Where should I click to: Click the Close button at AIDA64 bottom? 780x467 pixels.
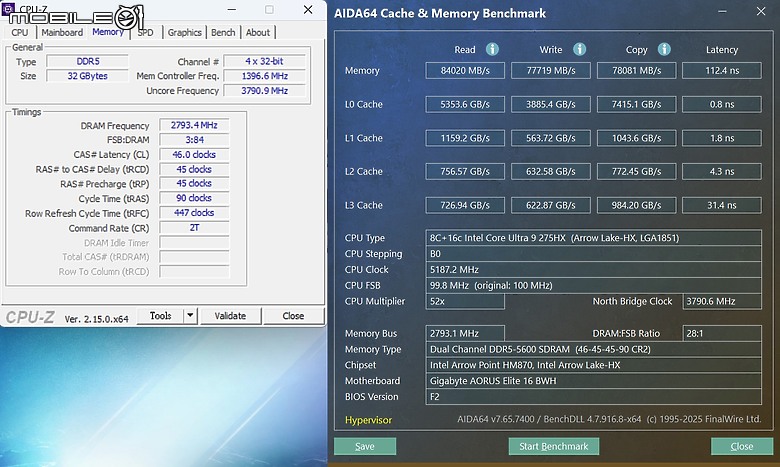coord(742,446)
